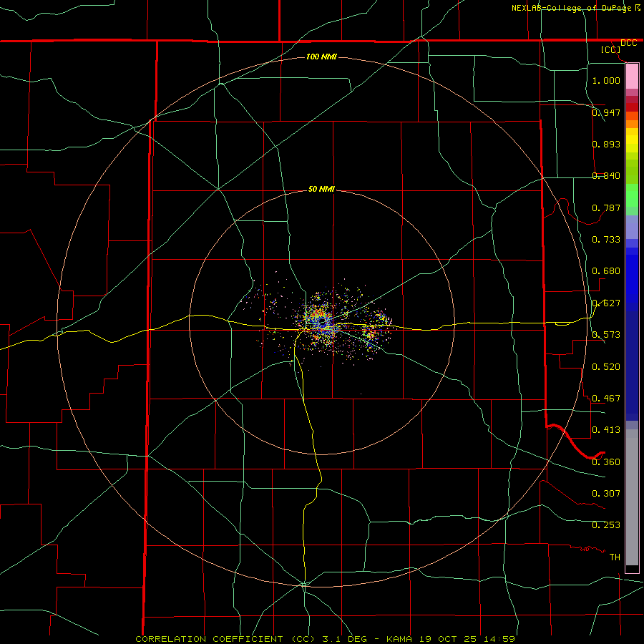Image resolution: width=644 pixels, height=644 pixels.
Task: Click the 0.413 legend value
Action: (606, 430)
